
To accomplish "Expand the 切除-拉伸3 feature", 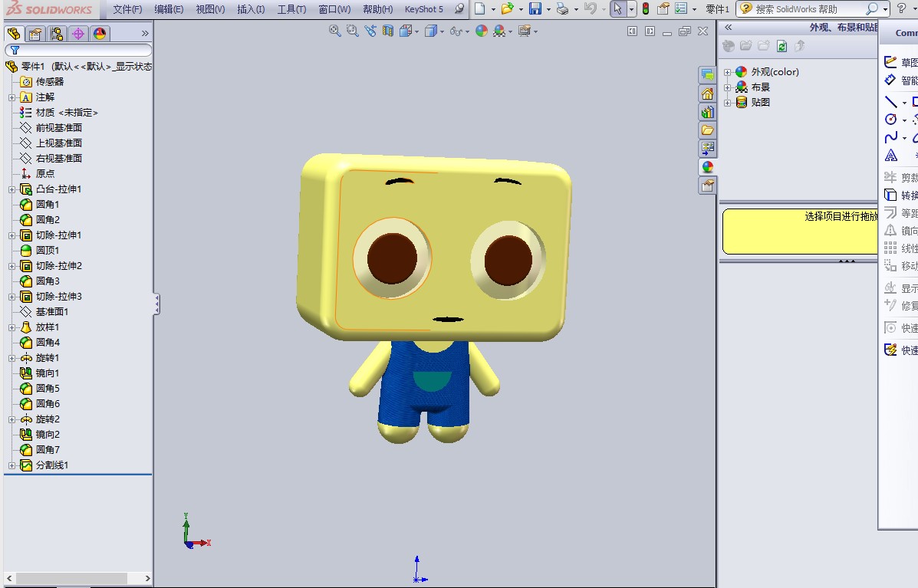I will point(12,297).
